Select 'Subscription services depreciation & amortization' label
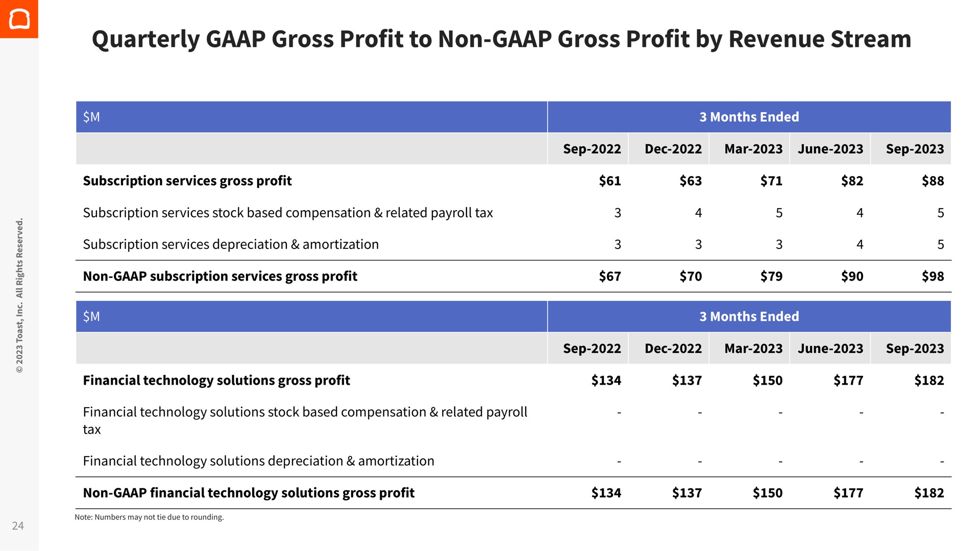 231,244
